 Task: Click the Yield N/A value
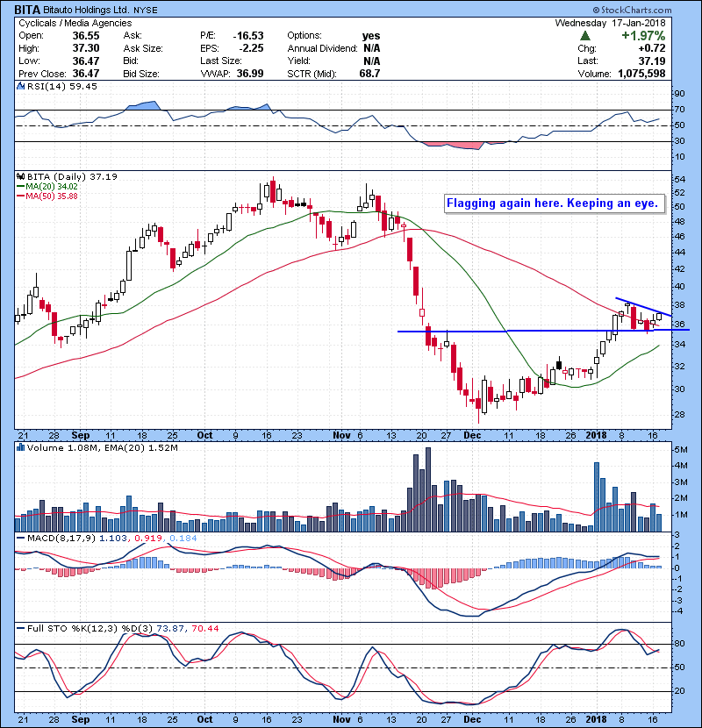[372, 61]
